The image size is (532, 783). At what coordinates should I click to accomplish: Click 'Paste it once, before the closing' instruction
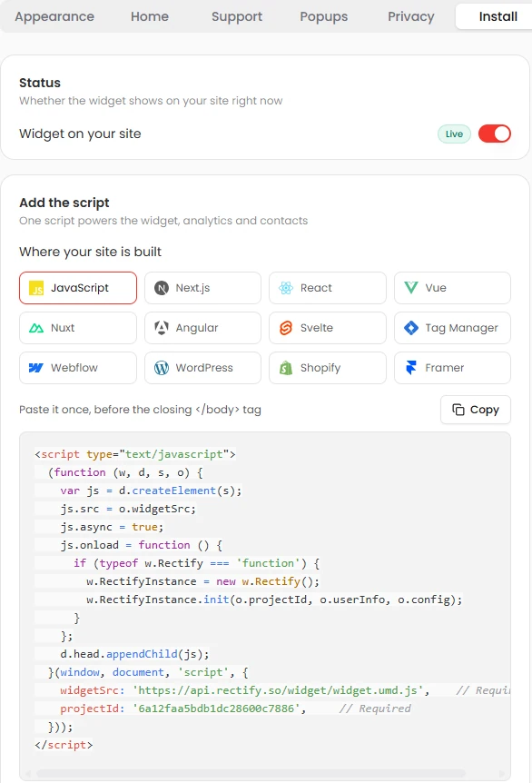140,410
